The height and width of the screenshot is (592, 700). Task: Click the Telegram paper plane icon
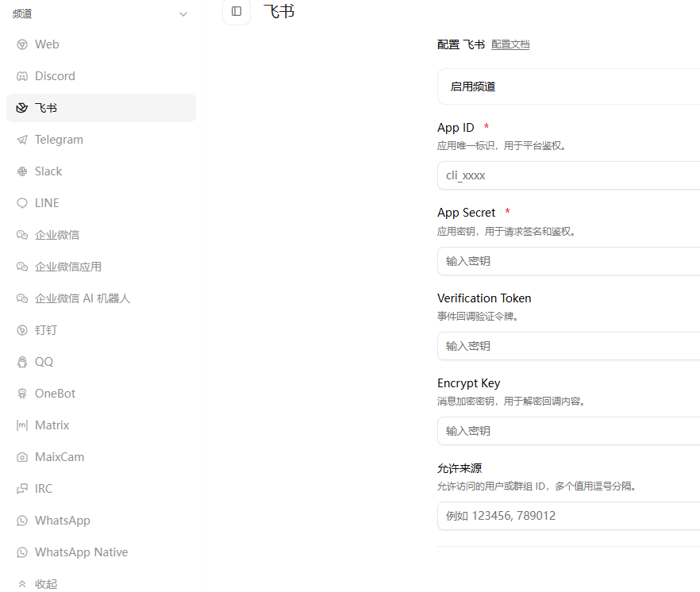22,140
